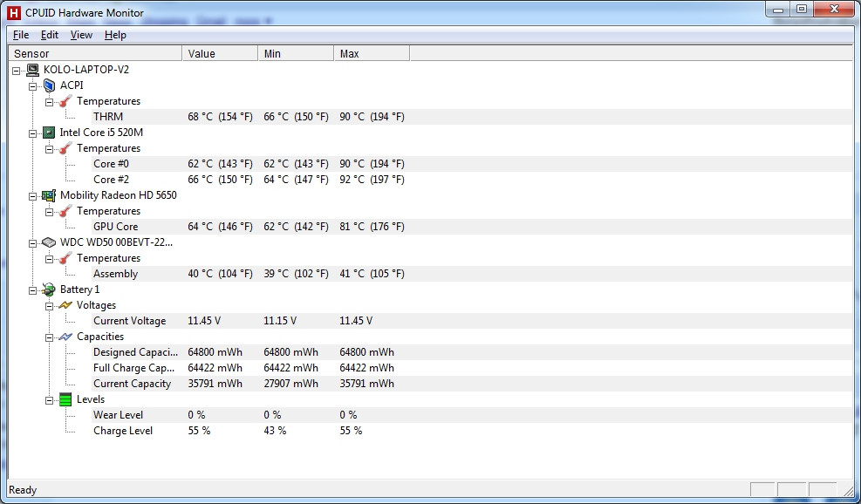Collapse the Battery 1 node
Screen dimensions: 861x504
[x=33, y=290]
